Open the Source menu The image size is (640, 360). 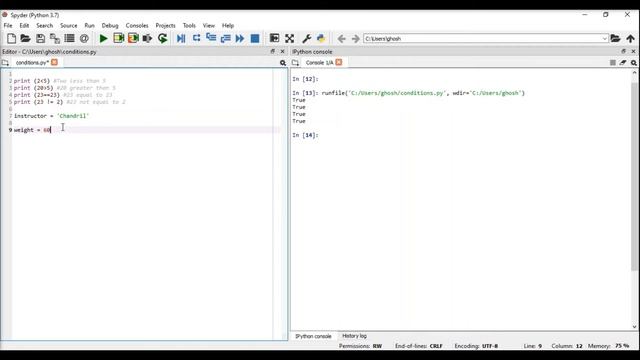pyautogui.click(x=69, y=25)
